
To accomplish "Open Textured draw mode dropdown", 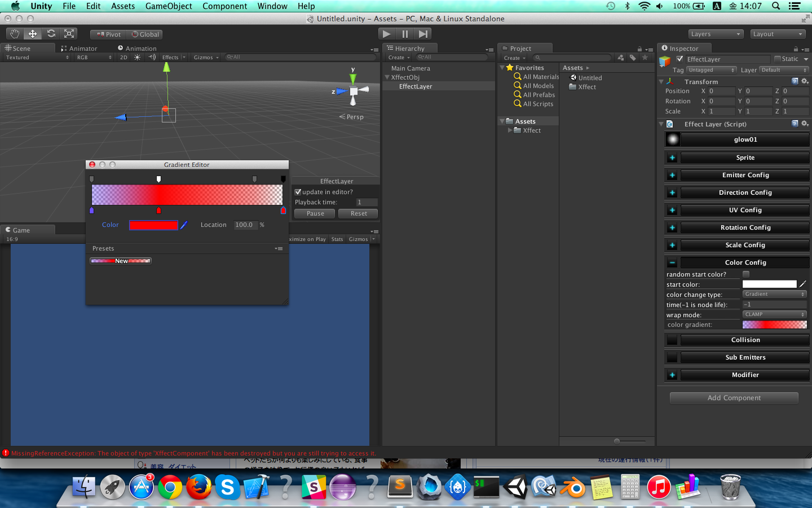I will click(37, 58).
